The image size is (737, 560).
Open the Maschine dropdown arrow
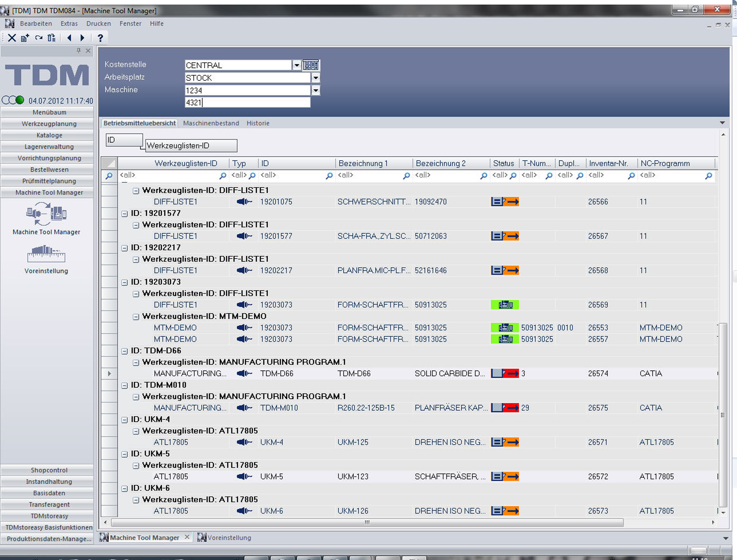(315, 90)
